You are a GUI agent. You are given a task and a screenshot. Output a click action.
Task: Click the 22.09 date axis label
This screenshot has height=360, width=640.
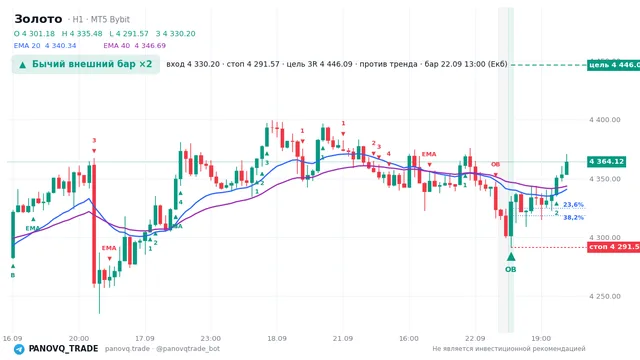[x=475, y=338]
